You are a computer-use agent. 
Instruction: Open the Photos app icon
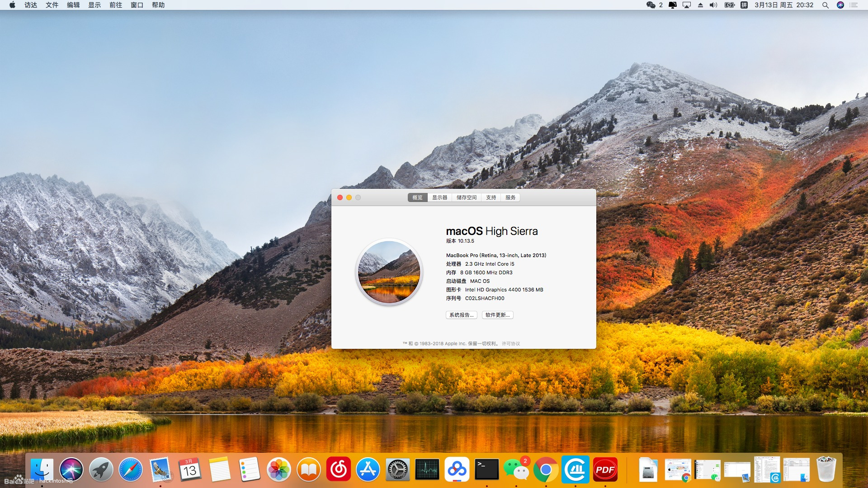[278, 470]
